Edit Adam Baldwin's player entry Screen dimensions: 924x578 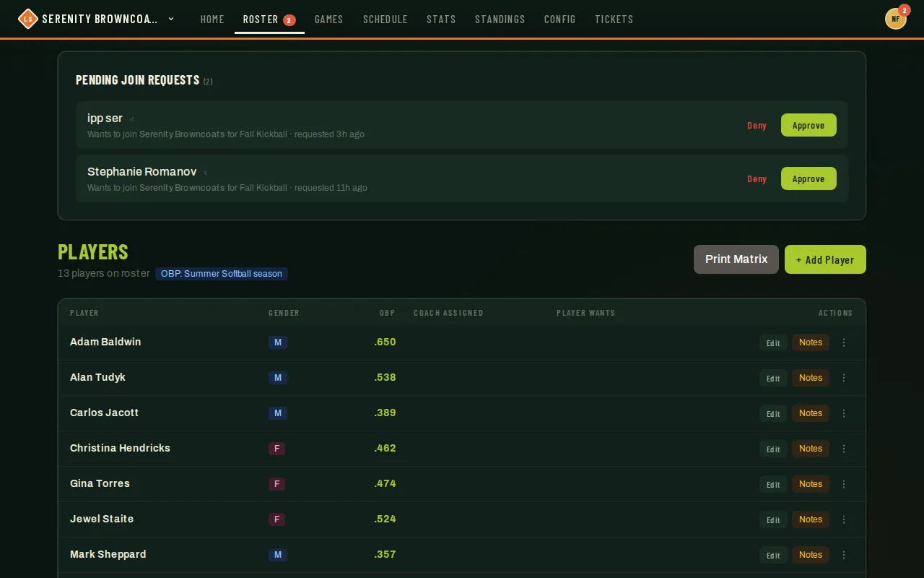[x=773, y=342]
